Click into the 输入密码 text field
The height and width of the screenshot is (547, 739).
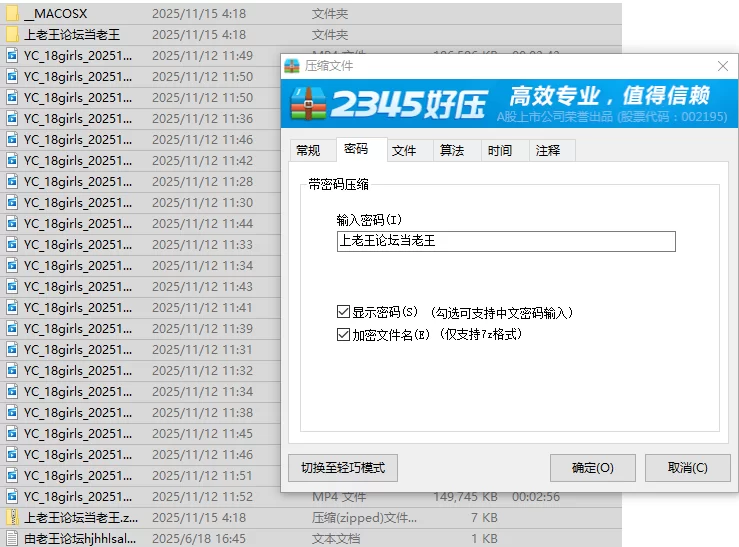coord(506,241)
